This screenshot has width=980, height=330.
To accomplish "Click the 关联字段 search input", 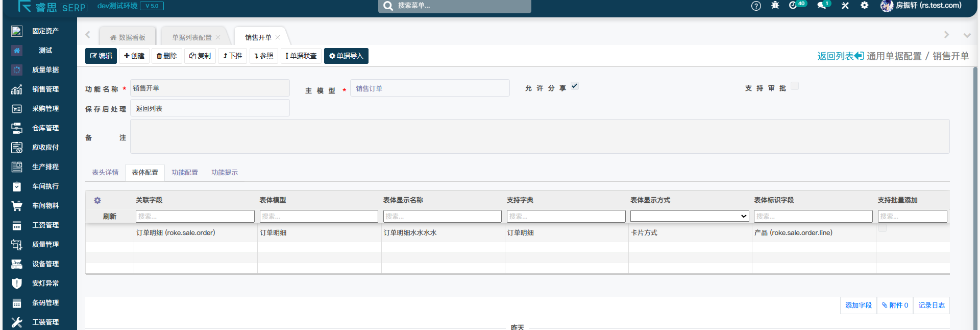I will 195,217.
